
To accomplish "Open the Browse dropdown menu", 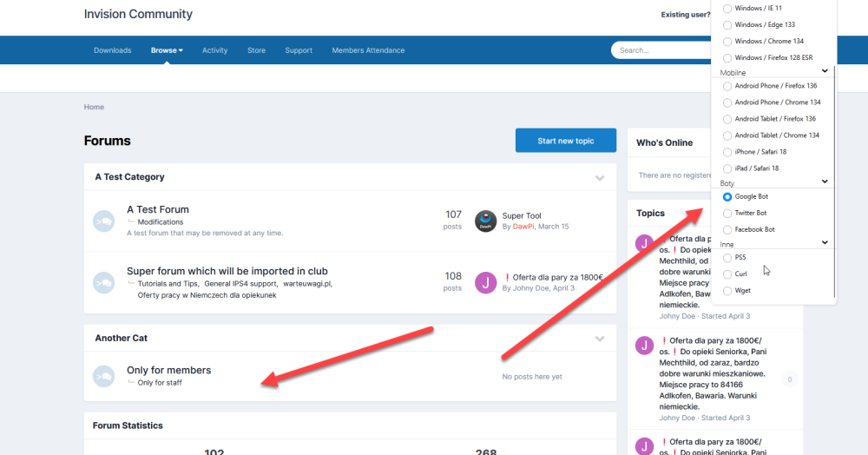I will [167, 50].
